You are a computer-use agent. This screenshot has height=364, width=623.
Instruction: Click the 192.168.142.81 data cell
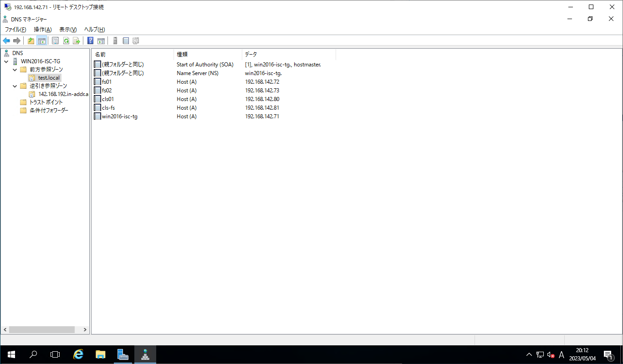[262, 108]
